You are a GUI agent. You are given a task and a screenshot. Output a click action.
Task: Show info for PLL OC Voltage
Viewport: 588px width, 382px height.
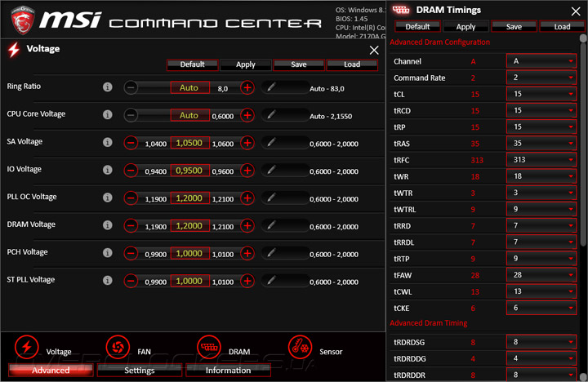[x=108, y=198]
